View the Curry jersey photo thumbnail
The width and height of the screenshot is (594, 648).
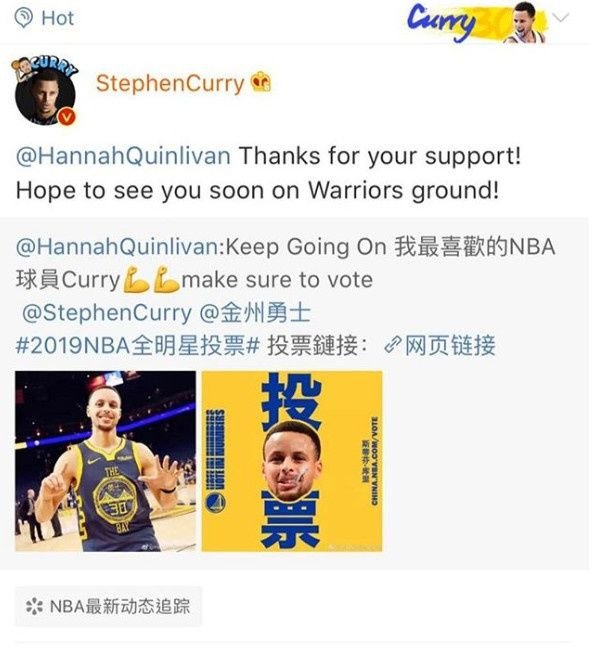point(105,461)
